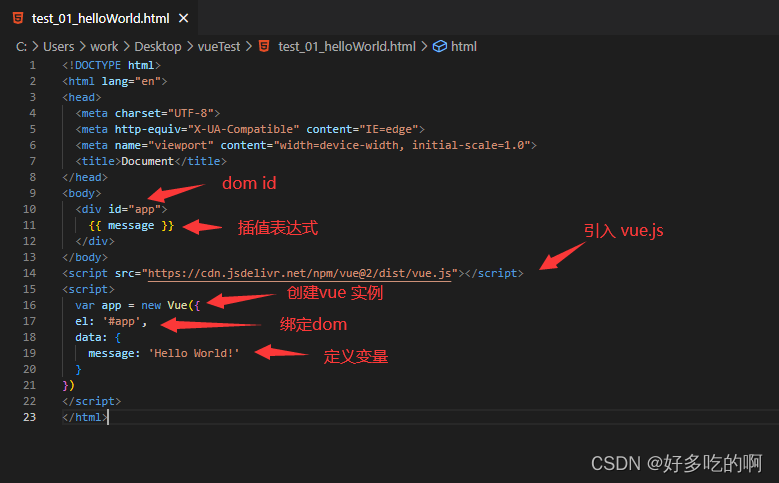Screen dimensions: 779x483
Task: Select the test_01_helloWorld.html editor tab
Action: coord(100,18)
